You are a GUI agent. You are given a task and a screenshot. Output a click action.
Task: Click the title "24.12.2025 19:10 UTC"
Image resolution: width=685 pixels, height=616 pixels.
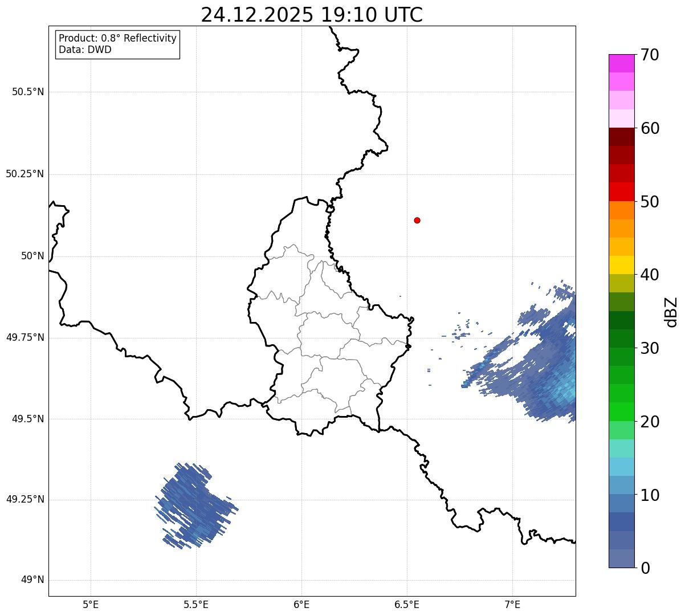click(x=312, y=15)
